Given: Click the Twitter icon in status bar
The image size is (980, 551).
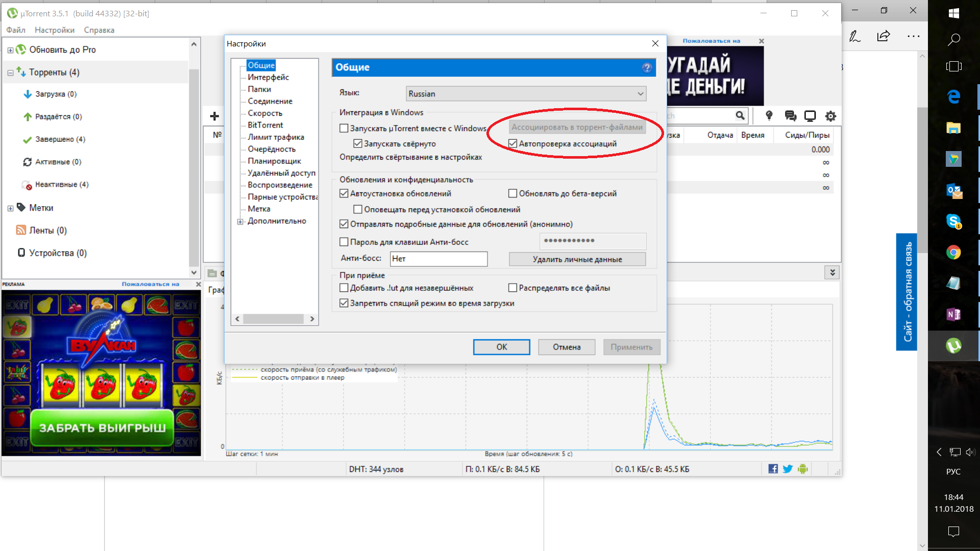Looking at the screenshot, I should [788, 469].
